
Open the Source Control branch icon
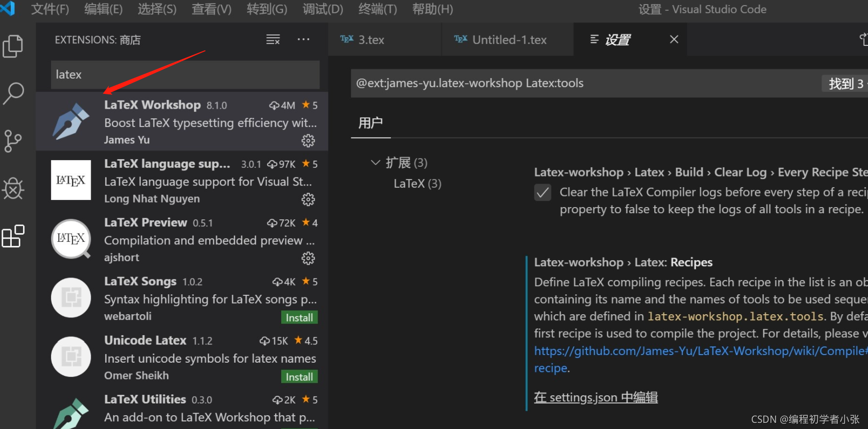point(13,141)
